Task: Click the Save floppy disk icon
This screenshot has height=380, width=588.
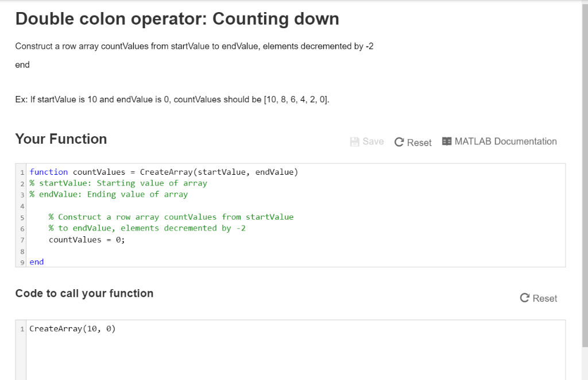Action: 354,141
